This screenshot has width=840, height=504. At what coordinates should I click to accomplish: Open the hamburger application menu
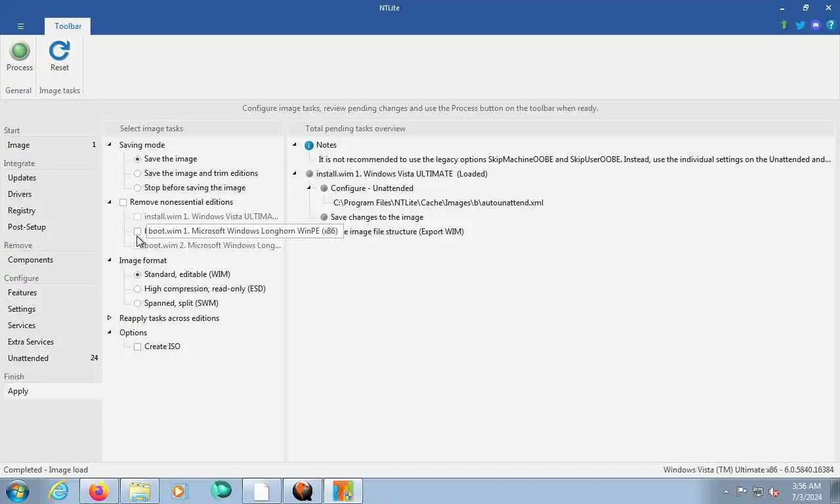point(20,26)
